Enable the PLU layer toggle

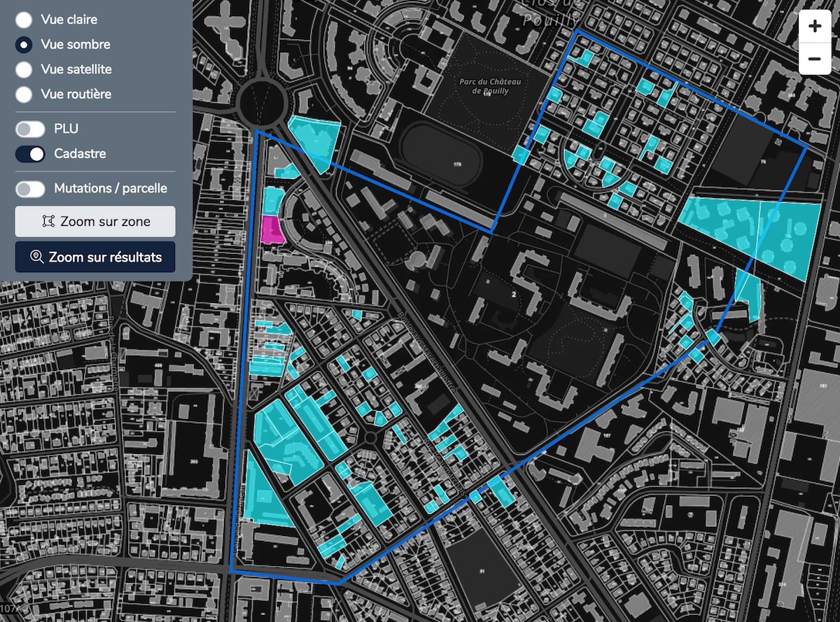(x=30, y=129)
